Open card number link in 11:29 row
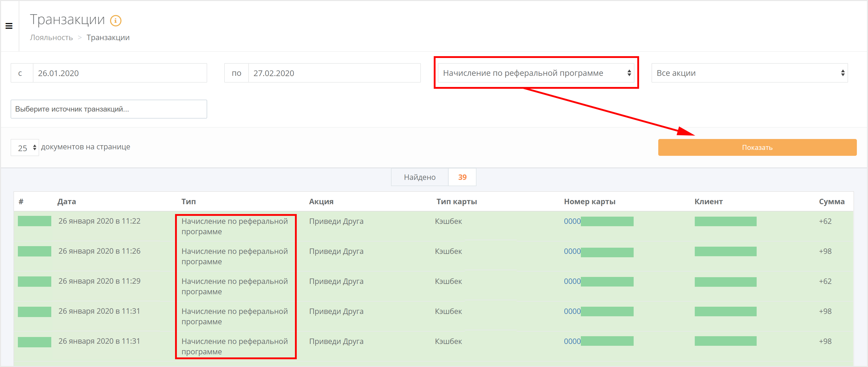Screen dimensions: 868x367 (x=572, y=281)
